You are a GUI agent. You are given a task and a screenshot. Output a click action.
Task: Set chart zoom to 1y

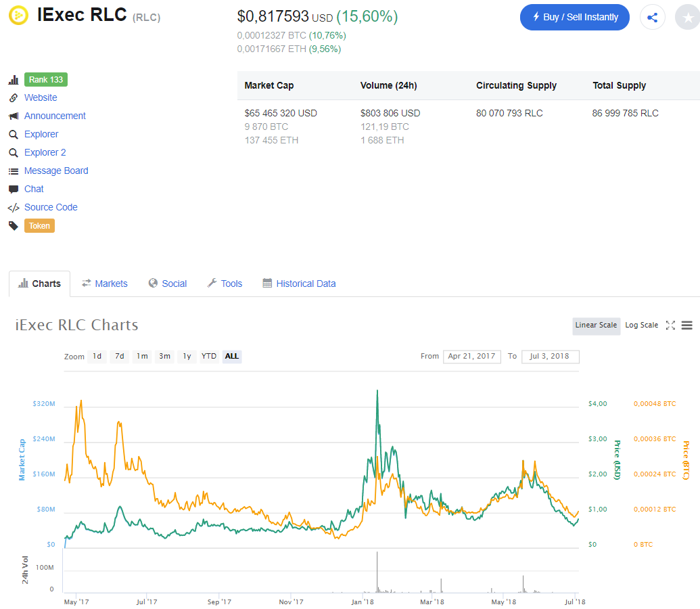coord(187,357)
